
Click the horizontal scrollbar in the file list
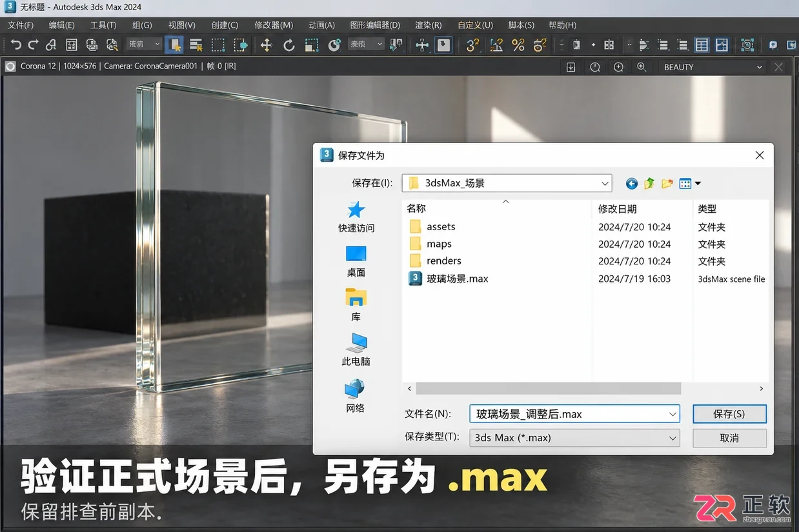point(549,388)
